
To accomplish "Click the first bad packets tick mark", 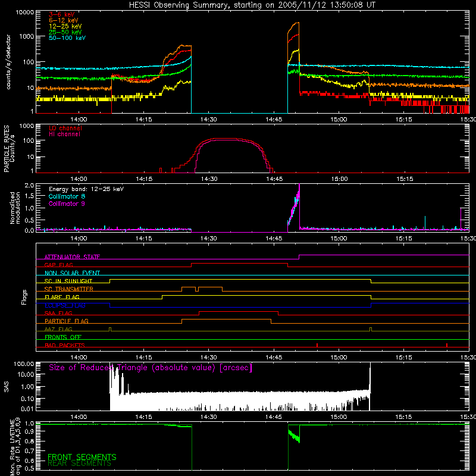I will tap(317, 345).
